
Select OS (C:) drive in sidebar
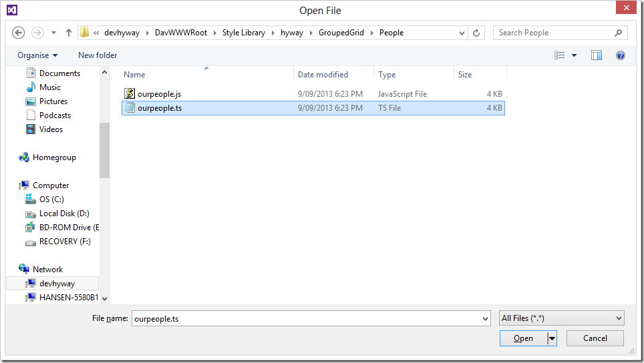(51, 200)
